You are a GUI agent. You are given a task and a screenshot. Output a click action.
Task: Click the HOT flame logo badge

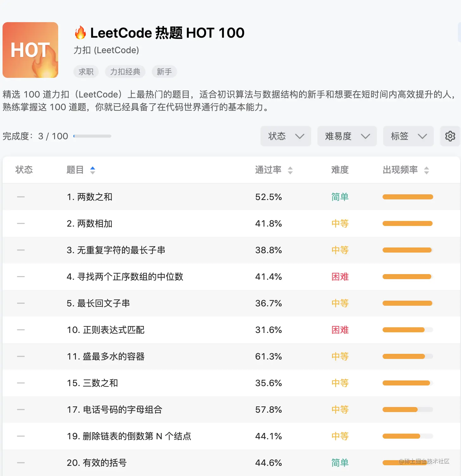tap(30, 50)
